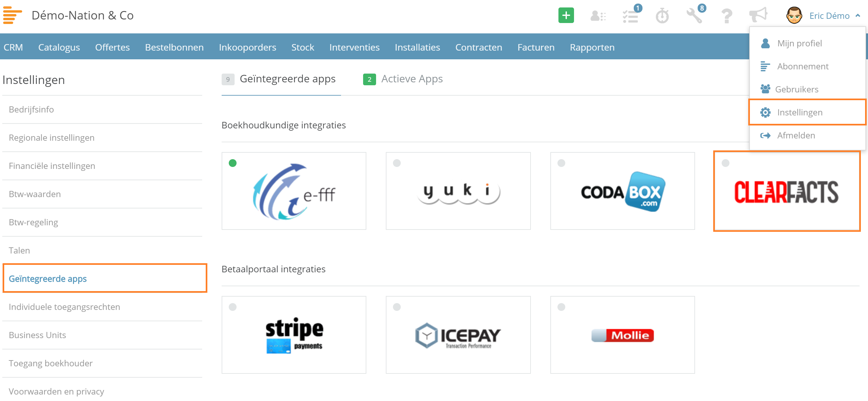
Task: Open the contacts list icon in header
Action: (598, 16)
